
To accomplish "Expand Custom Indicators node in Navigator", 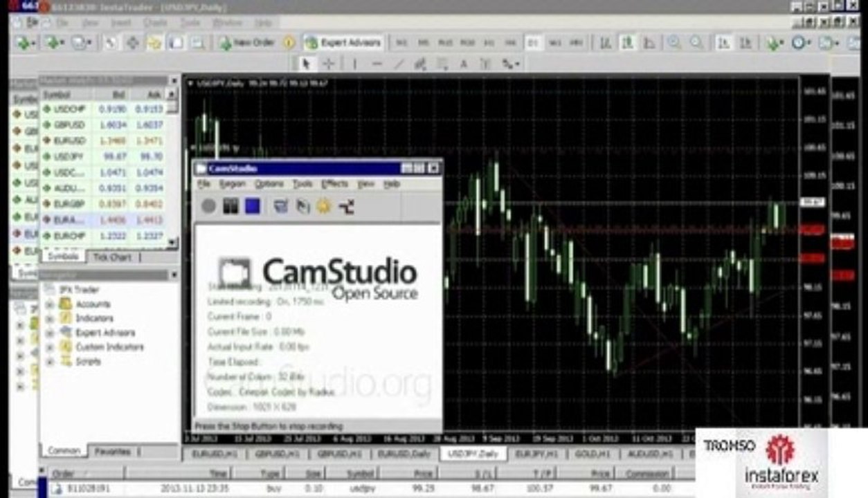I will [x=50, y=347].
